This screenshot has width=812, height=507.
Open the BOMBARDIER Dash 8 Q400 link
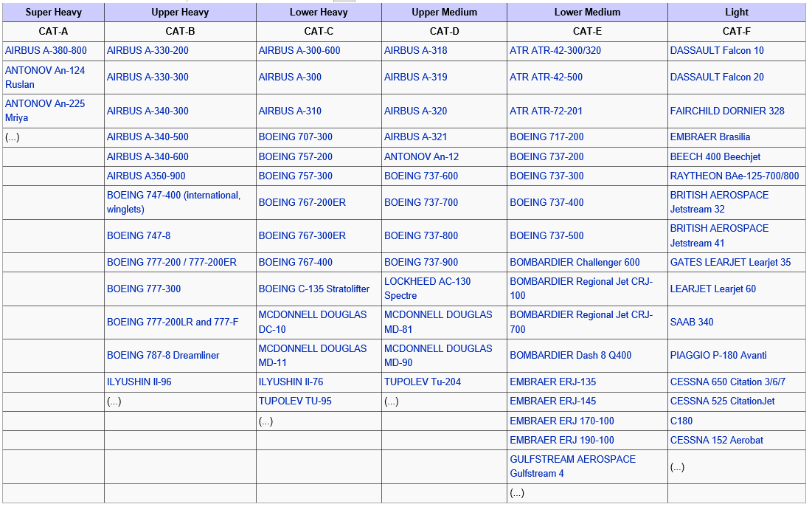[x=571, y=355]
